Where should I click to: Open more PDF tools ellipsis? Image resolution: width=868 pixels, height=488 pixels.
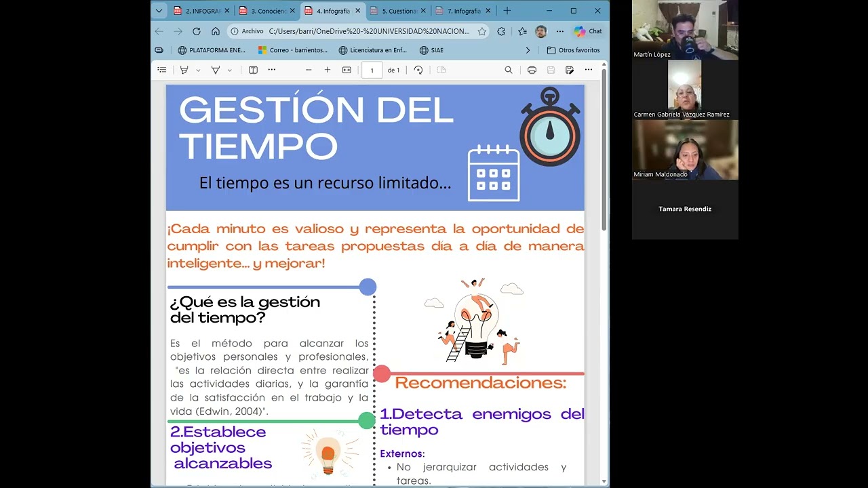272,70
